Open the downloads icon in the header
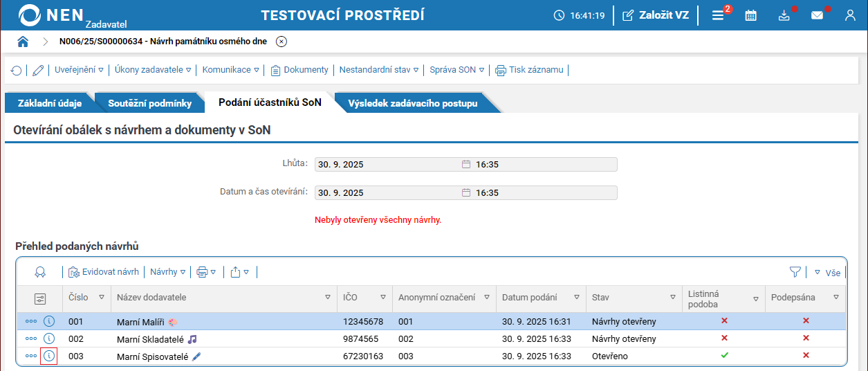The image size is (868, 371). click(784, 15)
